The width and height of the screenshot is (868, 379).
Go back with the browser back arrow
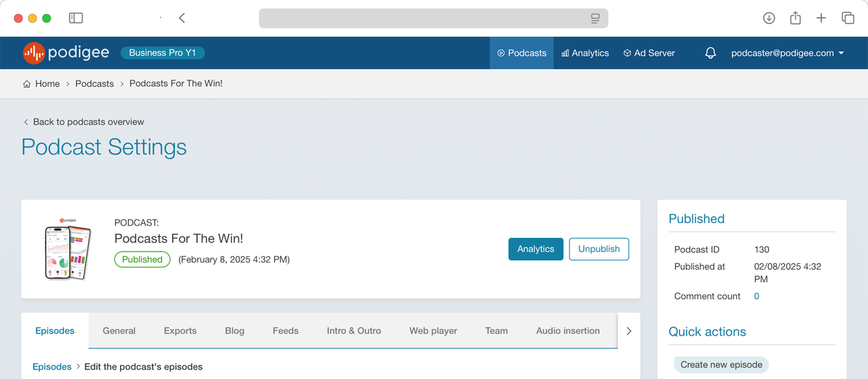point(182,18)
